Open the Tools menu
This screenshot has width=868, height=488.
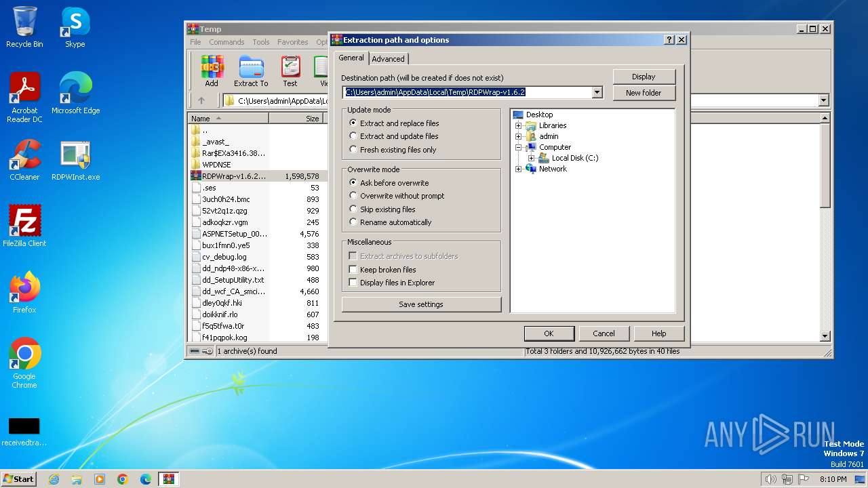261,42
